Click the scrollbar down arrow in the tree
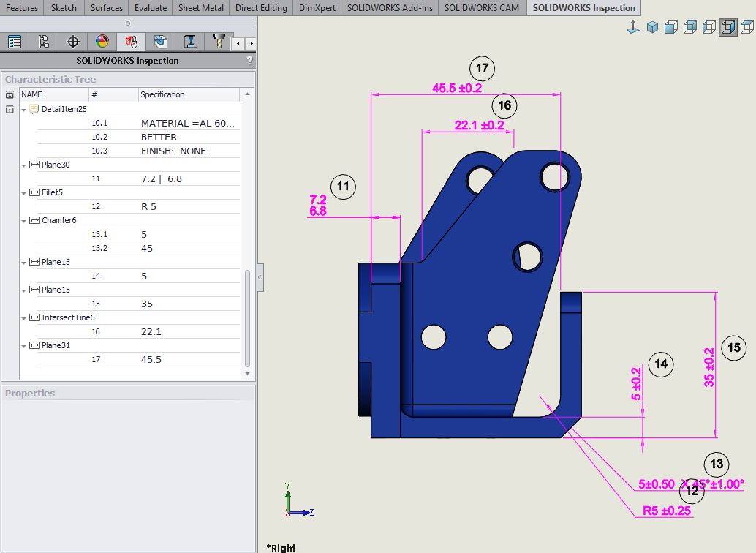756x553 pixels. point(247,374)
